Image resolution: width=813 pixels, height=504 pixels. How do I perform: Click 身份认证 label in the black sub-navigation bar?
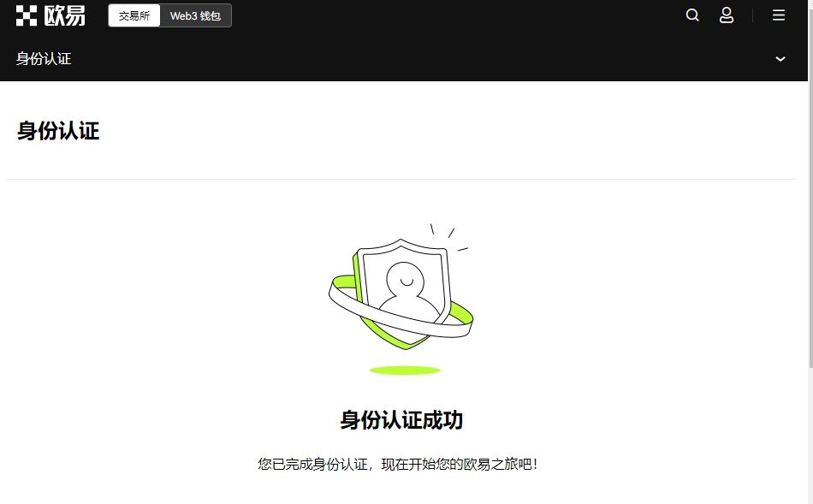click(x=44, y=58)
